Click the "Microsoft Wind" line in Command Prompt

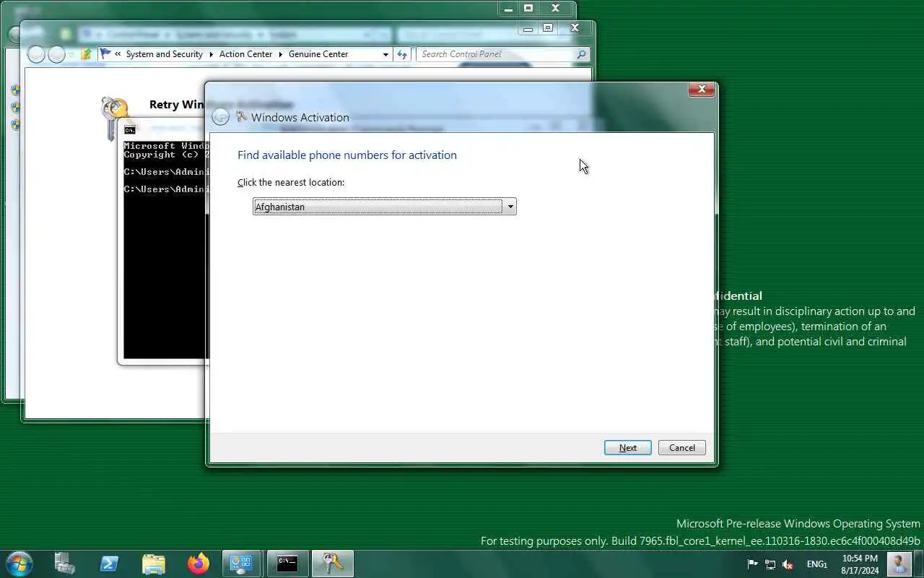pos(166,146)
